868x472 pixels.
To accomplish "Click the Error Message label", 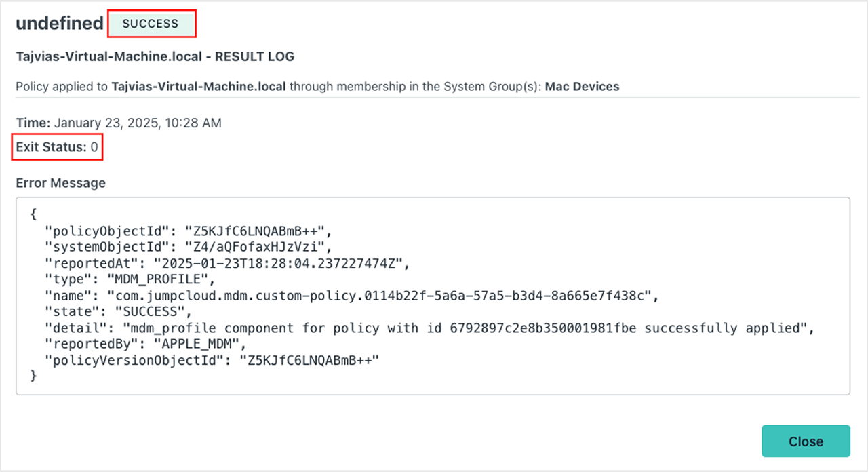I will coord(61,183).
